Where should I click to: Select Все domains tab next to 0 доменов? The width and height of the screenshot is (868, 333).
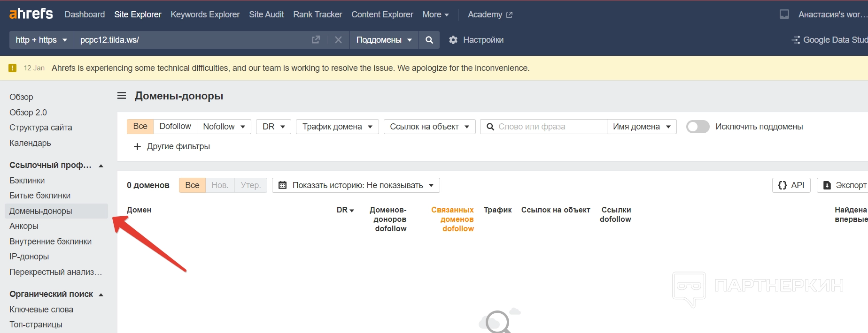192,185
